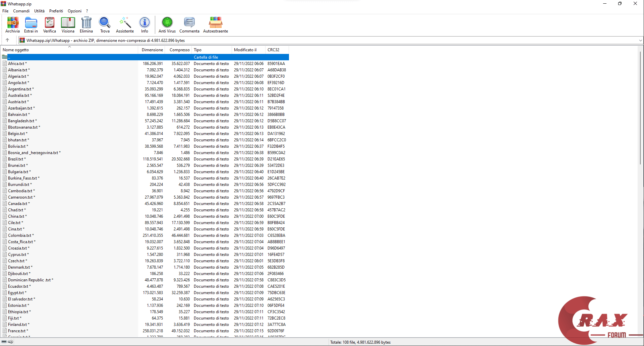
Task: Open the Opzioni menu
Action: tap(74, 11)
